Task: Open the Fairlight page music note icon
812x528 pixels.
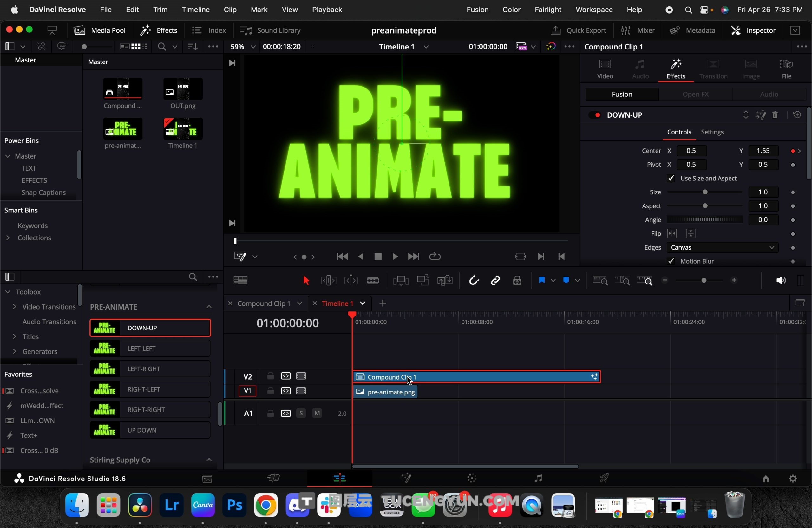Action: (538, 479)
